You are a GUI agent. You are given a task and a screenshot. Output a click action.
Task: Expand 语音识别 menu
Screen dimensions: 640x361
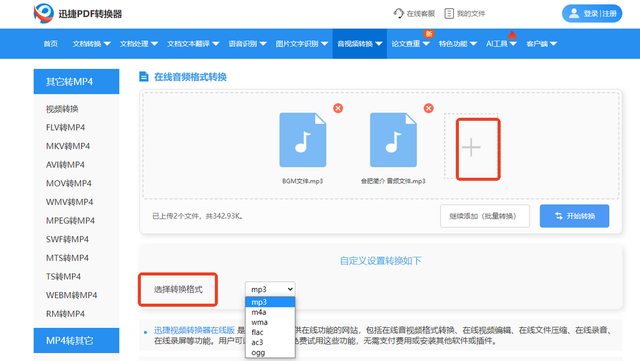pos(247,44)
